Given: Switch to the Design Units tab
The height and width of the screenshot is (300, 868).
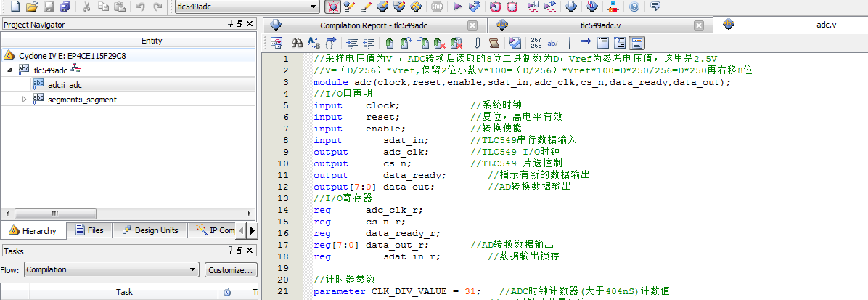Looking at the screenshot, I should pyautogui.click(x=150, y=230).
